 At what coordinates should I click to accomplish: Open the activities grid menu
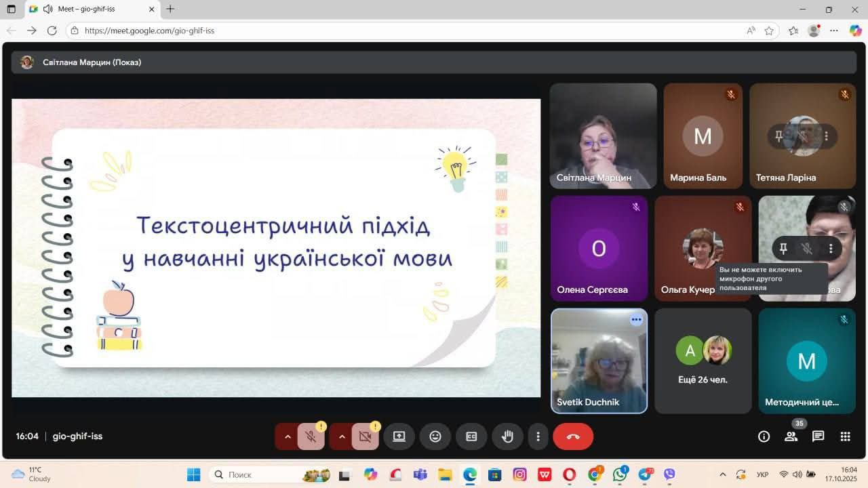tap(845, 436)
